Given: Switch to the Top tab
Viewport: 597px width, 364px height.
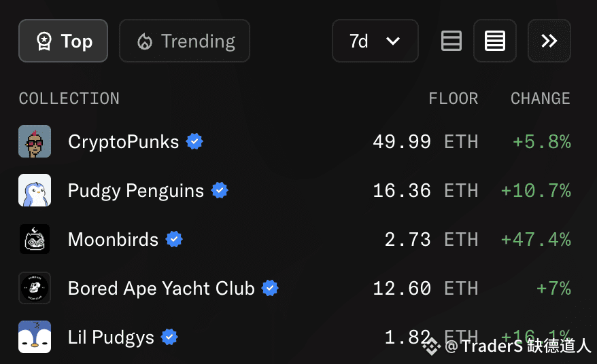Looking at the screenshot, I should pyautogui.click(x=63, y=41).
